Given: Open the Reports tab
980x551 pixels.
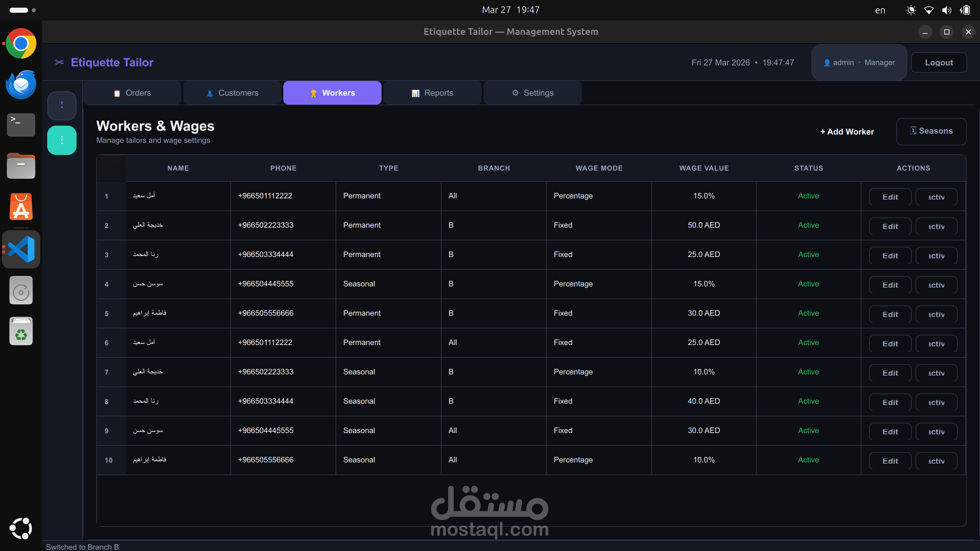Looking at the screenshot, I should point(432,93).
